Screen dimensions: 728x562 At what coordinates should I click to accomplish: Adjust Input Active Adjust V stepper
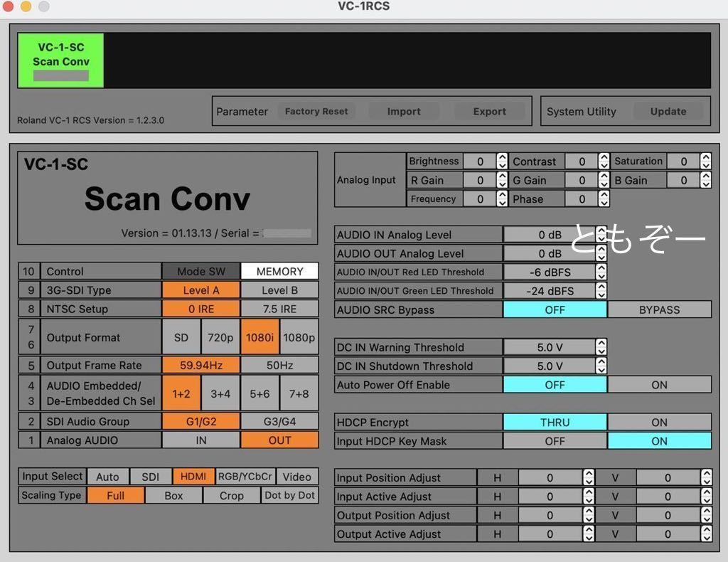click(706, 497)
